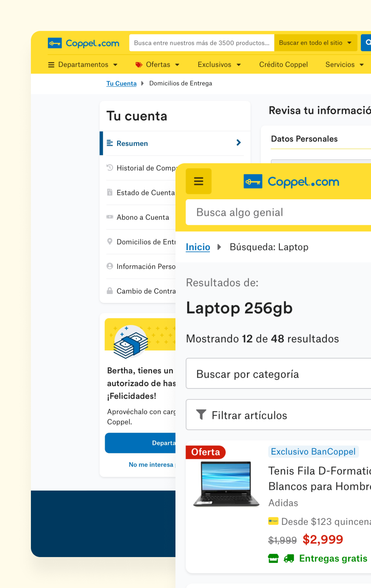Click the laptop product thumbnail
The height and width of the screenshot is (588, 371).
tap(226, 484)
